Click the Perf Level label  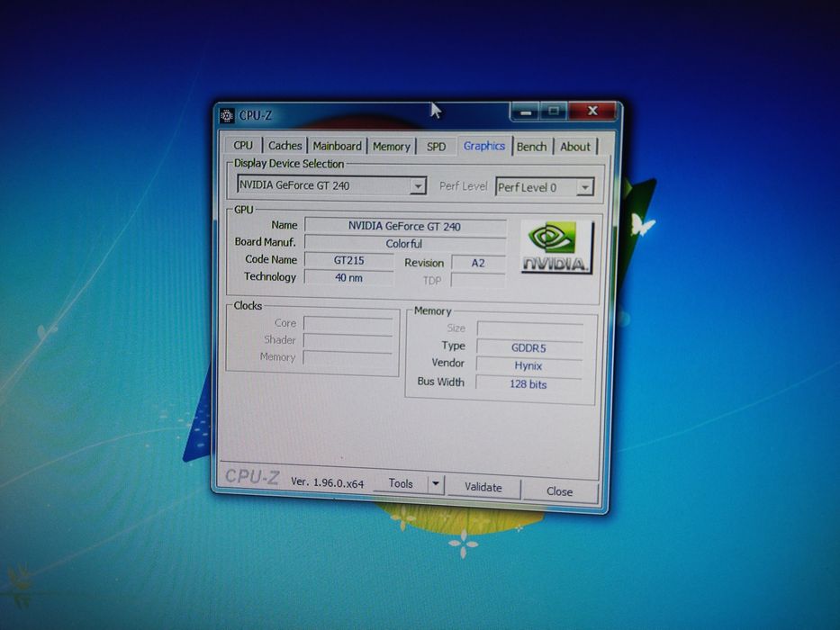pos(464,186)
